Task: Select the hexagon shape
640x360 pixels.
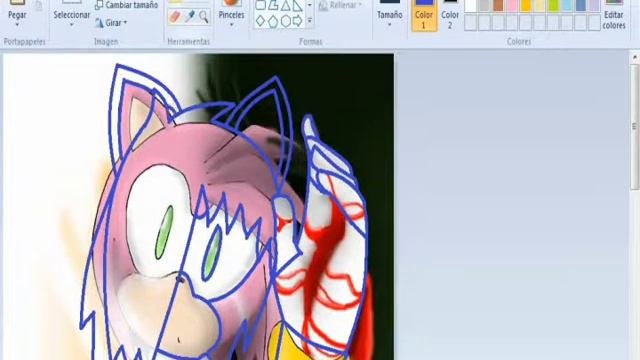Action: [286, 20]
